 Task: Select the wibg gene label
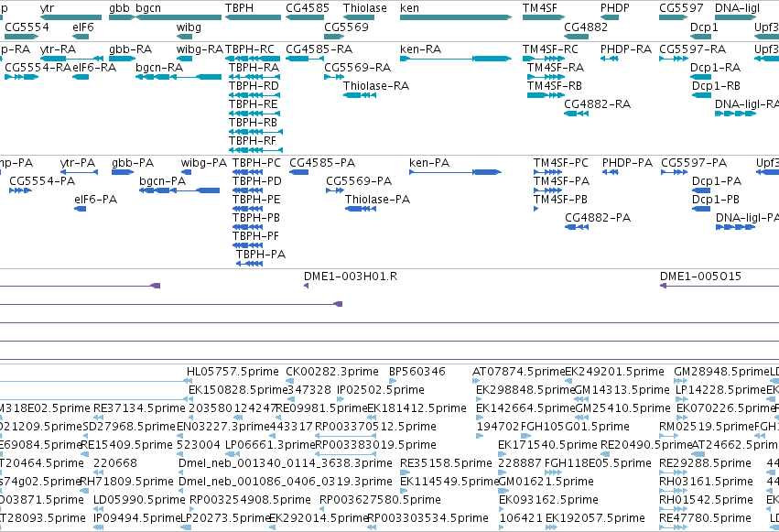click(x=189, y=27)
